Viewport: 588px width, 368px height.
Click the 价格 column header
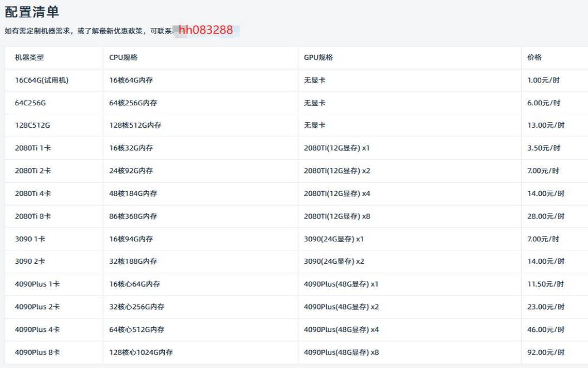coord(534,57)
